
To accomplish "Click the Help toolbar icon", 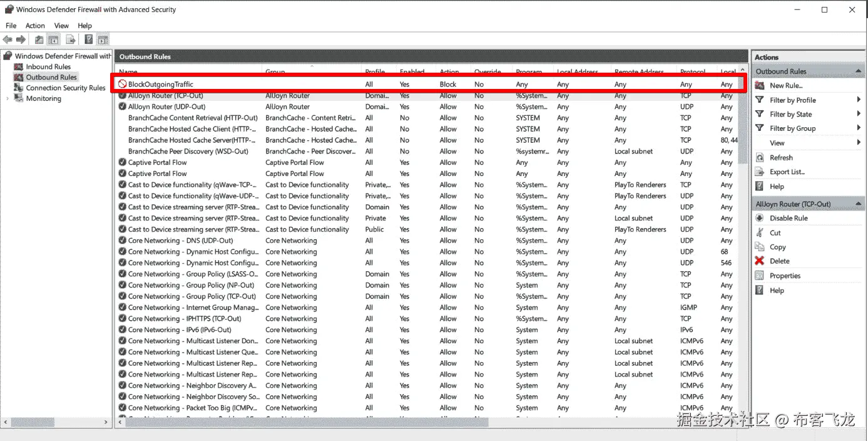I will point(88,39).
